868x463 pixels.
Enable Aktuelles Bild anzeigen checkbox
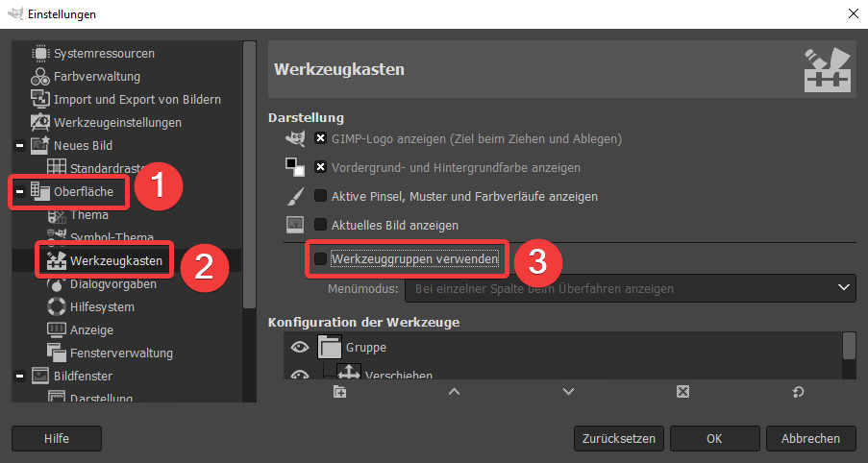pos(320,225)
